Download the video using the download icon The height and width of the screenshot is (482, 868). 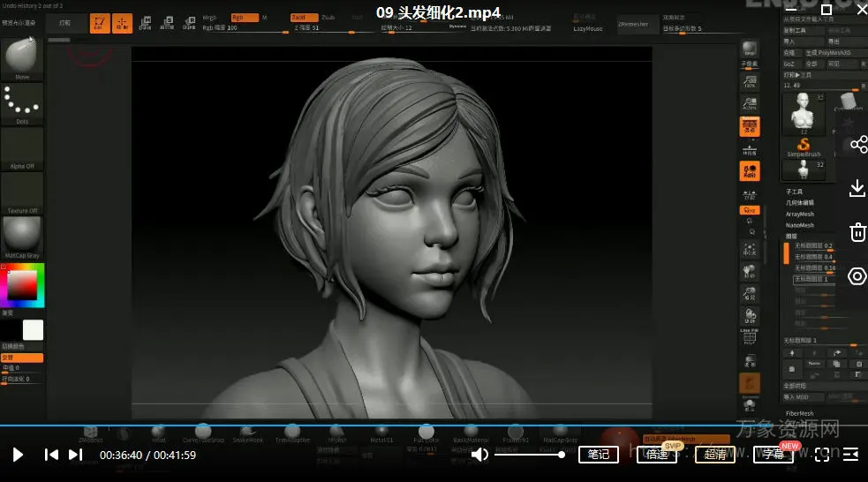coord(857,188)
